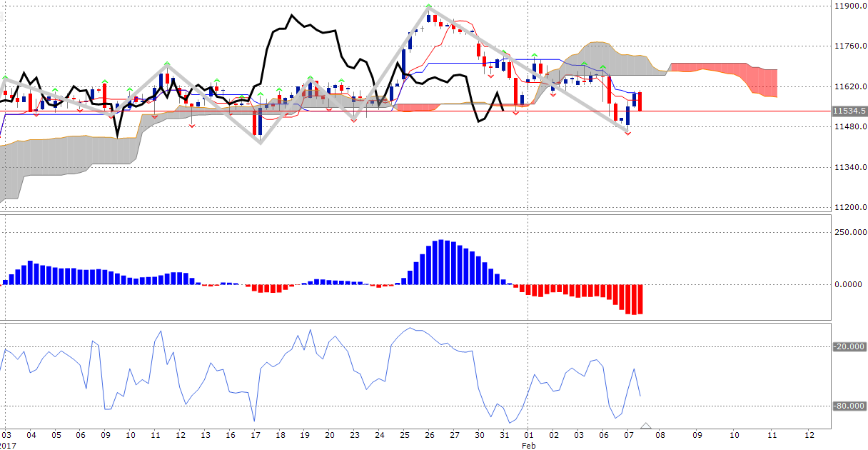Click date 12 on the time axis
The width and height of the screenshot is (868, 450).
[x=181, y=434]
